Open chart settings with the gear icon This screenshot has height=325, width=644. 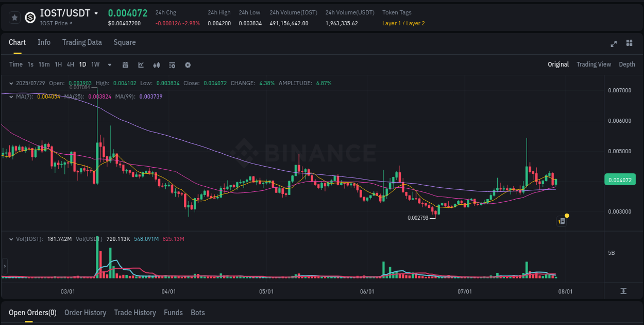[188, 65]
